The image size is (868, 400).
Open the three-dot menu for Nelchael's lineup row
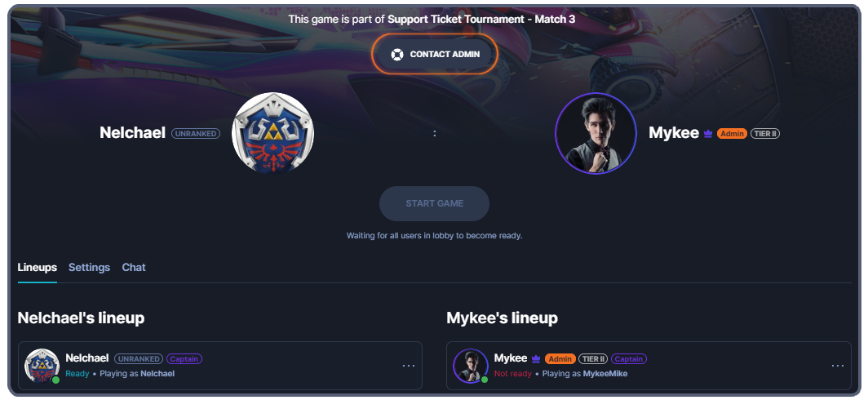[x=409, y=366]
